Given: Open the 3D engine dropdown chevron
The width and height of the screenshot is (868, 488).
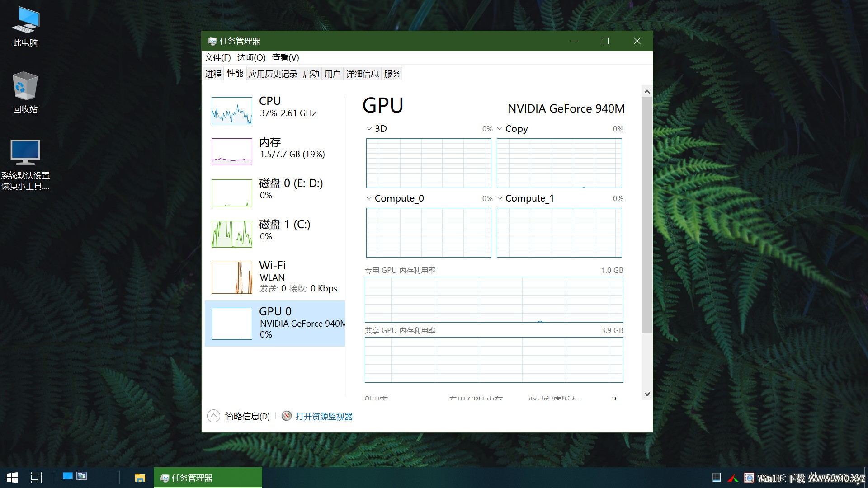Looking at the screenshot, I should pyautogui.click(x=369, y=129).
